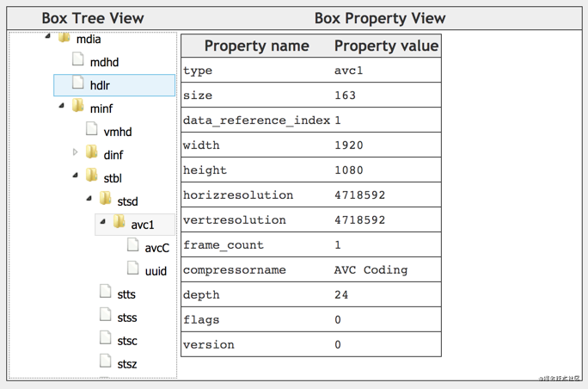Select the avcC box label

coord(157,248)
